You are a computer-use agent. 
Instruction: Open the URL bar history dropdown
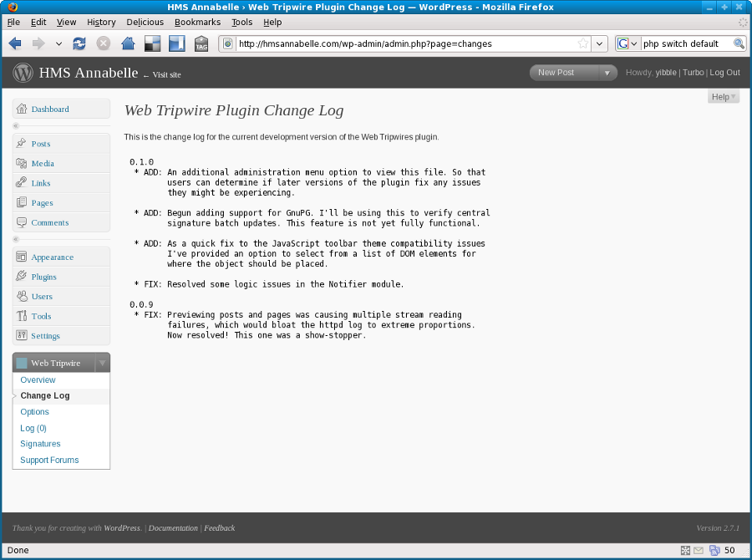(x=599, y=43)
